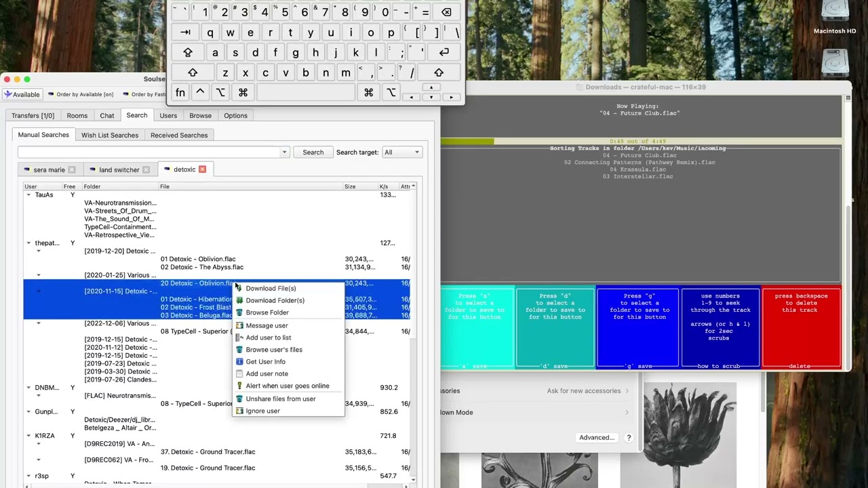Click the return key on keyboard viewer
The height and width of the screenshot is (488, 868).
pyautogui.click(x=443, y=52)
